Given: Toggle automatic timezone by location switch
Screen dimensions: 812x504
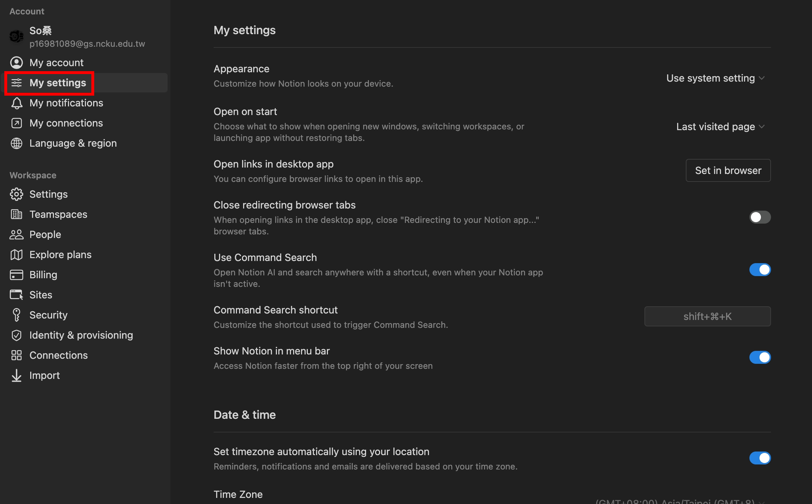Looking at the screenshot, I should click(x=760, y=458).
